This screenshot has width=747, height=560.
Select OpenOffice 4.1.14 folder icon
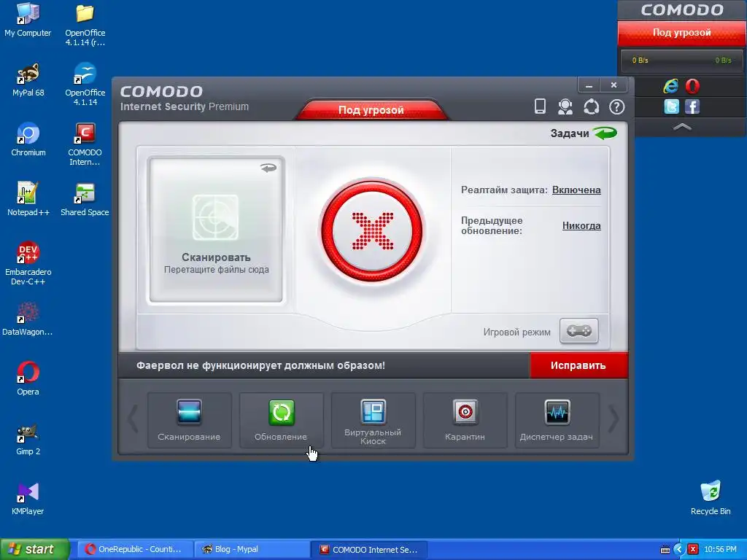[x=85, y=25]
